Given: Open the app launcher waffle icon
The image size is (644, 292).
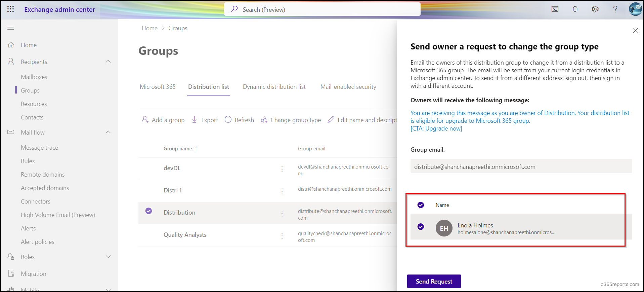Looking at the screenshot, I should [x=10, y=9].
